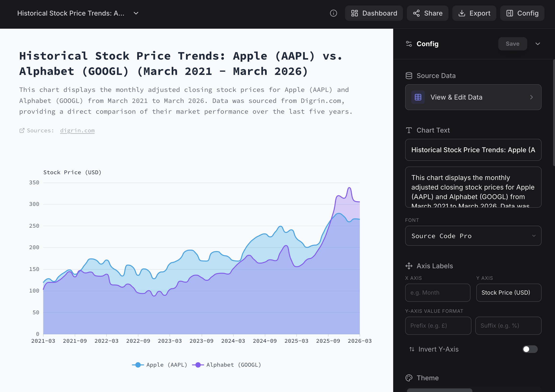Open the Config tab in the top bar
Image resolution: width=555 pixels, height=392 pixels.
(522, 13)
